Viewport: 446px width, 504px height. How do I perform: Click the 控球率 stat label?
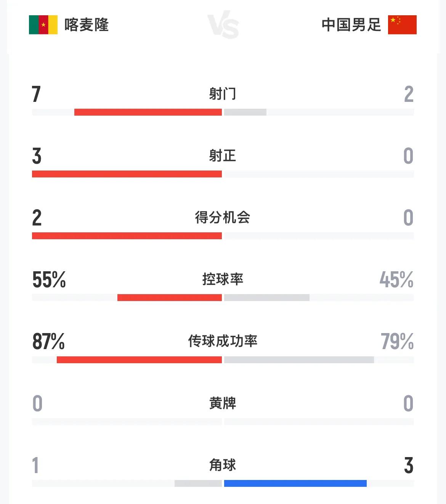pos(223,279)
